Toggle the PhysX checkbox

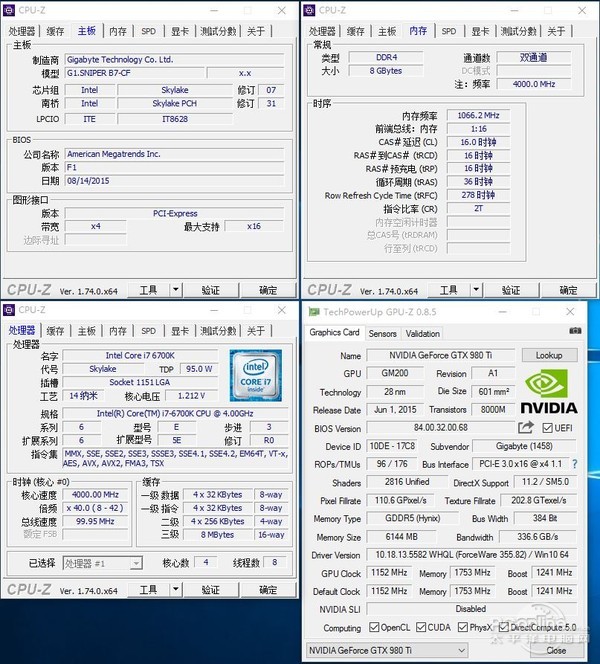pyautogui.click(x=463, y=627)
